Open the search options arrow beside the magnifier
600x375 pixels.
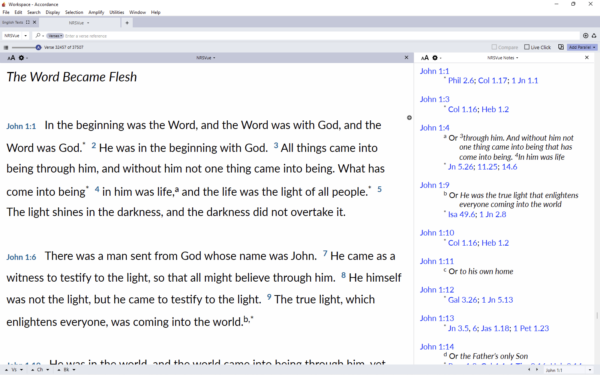tap(43, 36)
